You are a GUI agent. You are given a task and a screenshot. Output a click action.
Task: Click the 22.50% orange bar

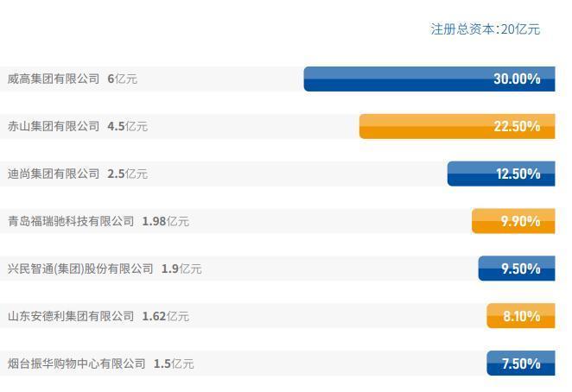click(457, 126)
